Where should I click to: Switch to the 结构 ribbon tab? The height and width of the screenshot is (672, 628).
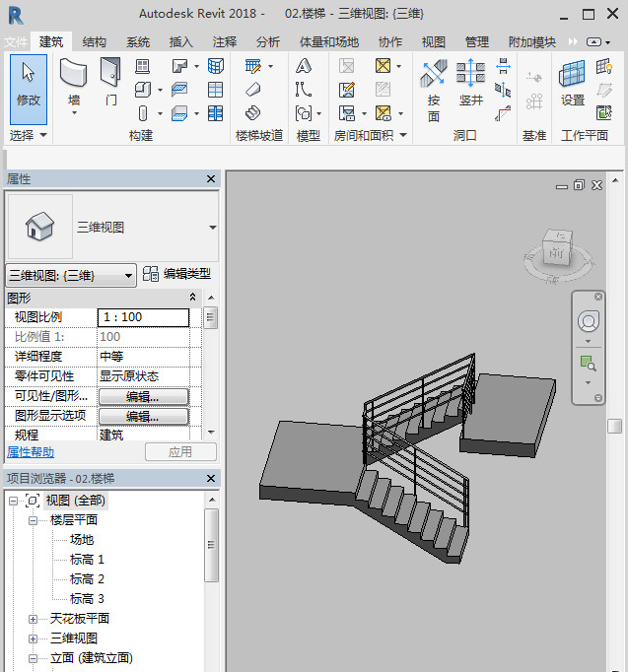[95, 42]
